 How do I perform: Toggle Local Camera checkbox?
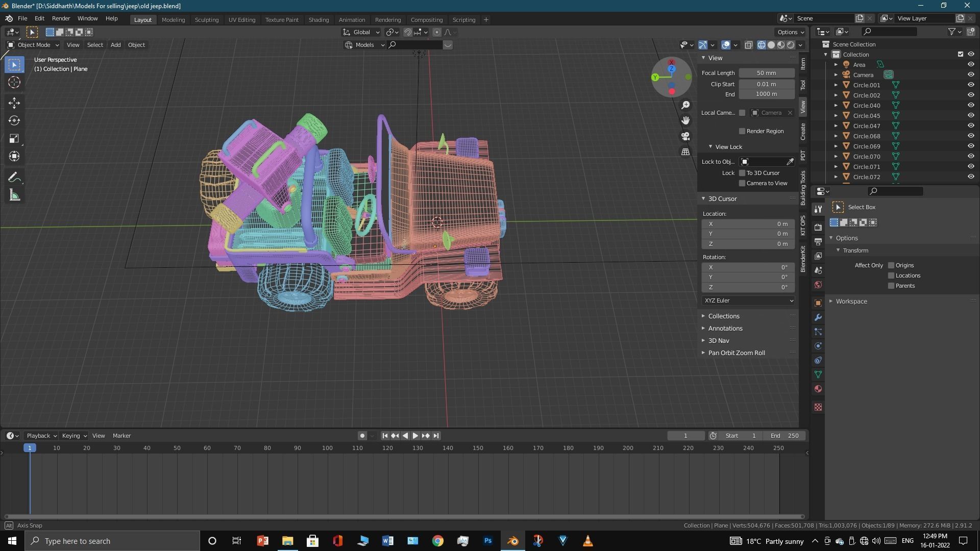coord(742,113)
